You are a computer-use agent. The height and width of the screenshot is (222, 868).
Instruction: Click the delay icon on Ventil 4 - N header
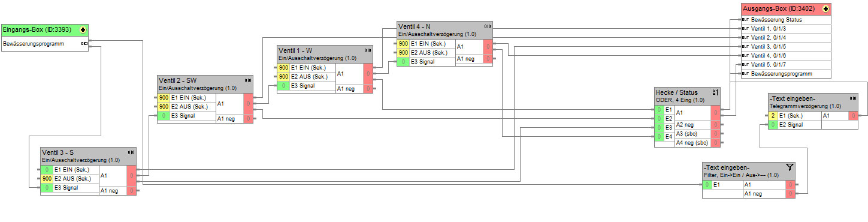[x=488, y=26]
